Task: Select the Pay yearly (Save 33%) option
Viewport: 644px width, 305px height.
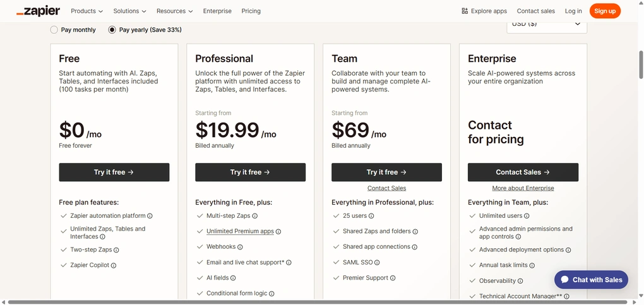Action: click(112, 30)
